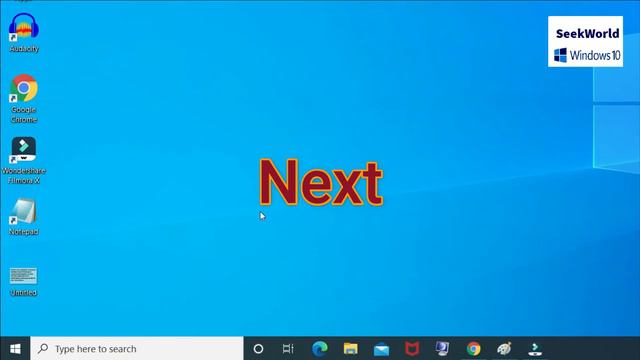The image size is (640, 360).
Task: Launch Microsoft Edge from the taskbar
Action: (320, 349)
